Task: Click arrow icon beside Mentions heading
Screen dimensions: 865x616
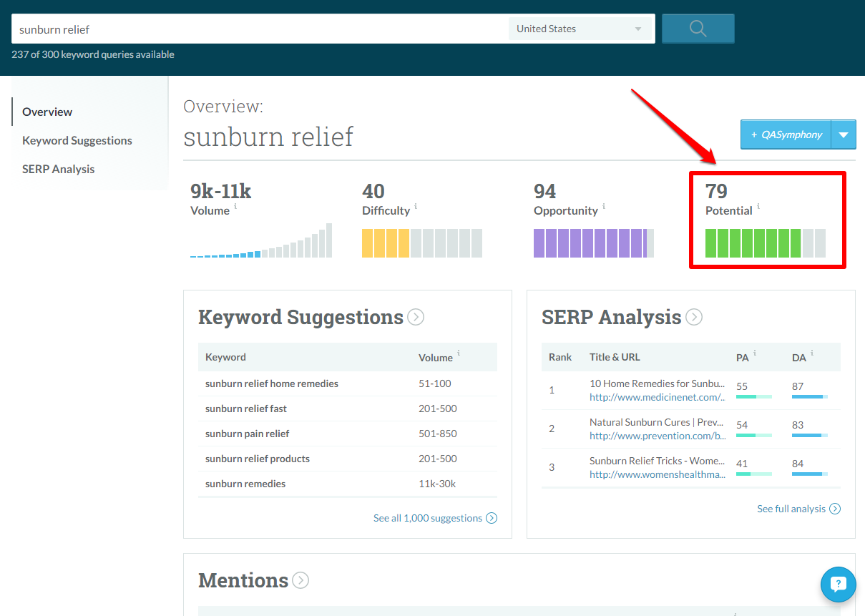Action: tap(300, 580)
